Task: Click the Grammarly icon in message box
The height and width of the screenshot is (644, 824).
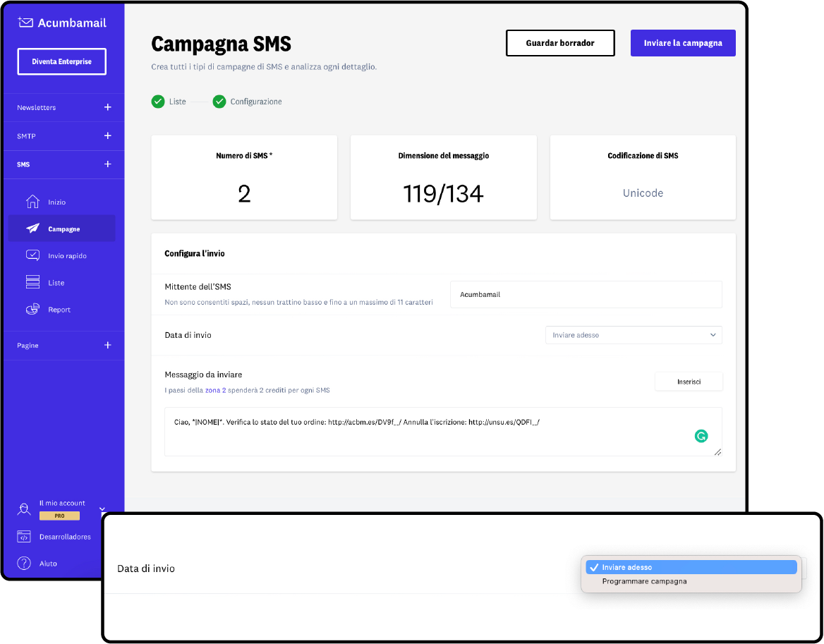Action: [701, 436]
